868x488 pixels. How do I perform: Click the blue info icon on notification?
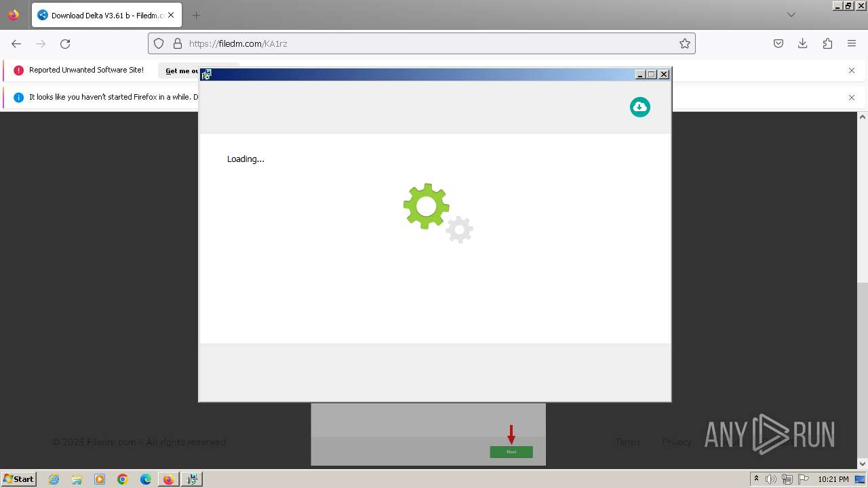(18, 98)
